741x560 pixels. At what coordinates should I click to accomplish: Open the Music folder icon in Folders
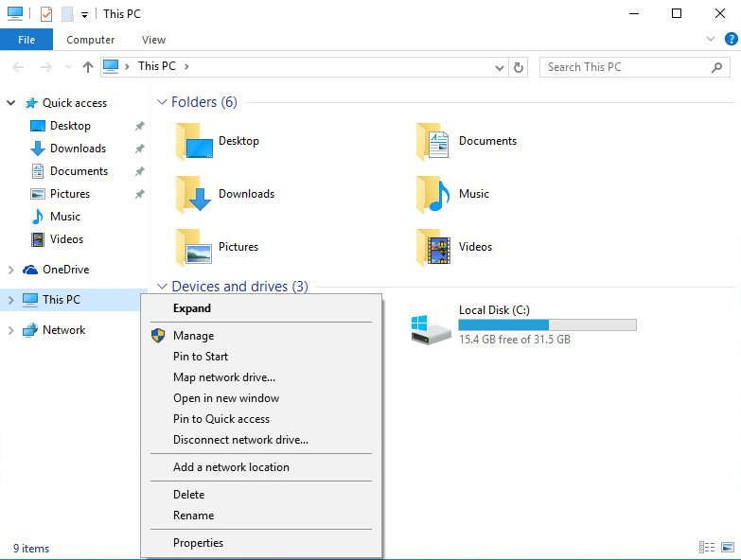[433, 194]
